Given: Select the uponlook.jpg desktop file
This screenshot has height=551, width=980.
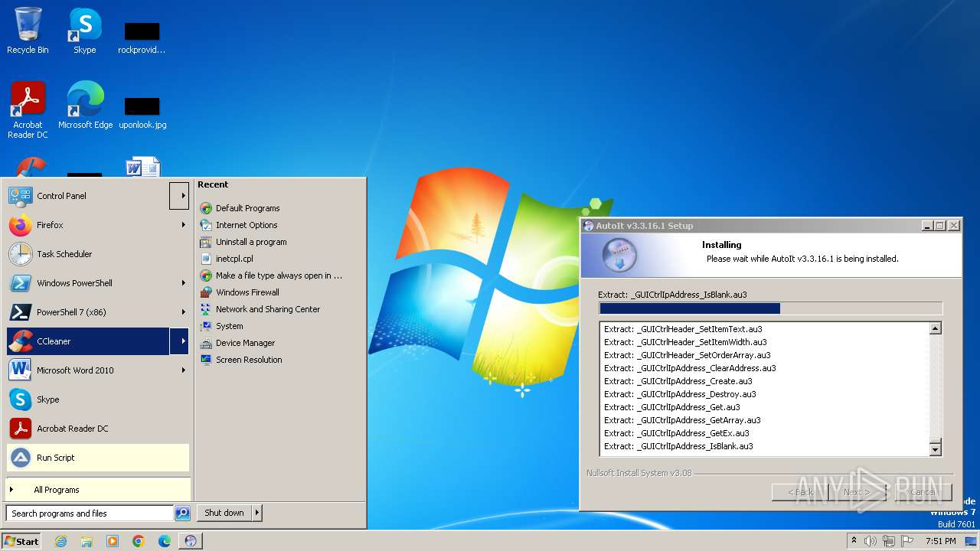Looking at the screenshot, I should tap(142, 112).
